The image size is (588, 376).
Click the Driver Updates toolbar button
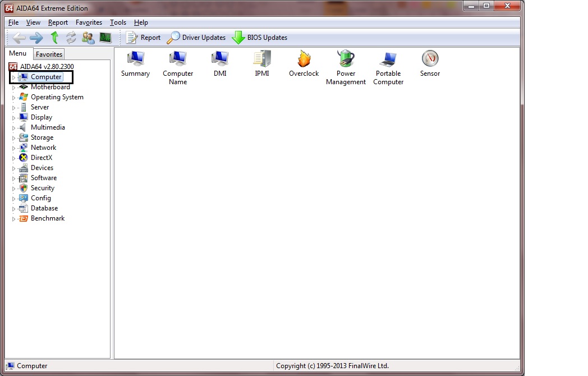click(x=196, y=38)
